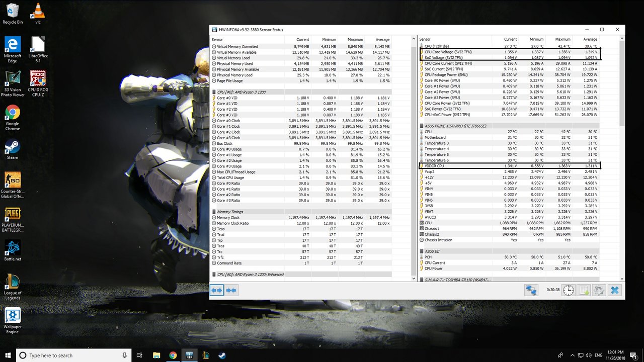
Task: Select the Steam desktop shortcut
Action: click(x=13, y=149)
